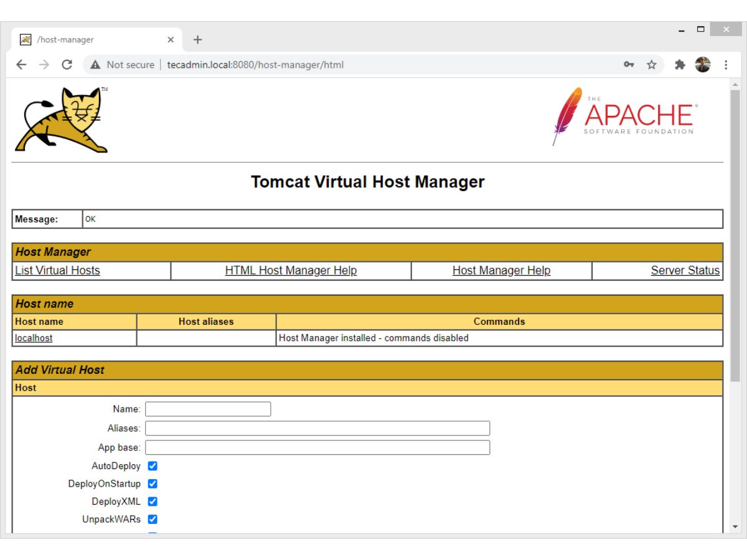This screenshot has width=747, height=560.
Task: Uncheck the DeployXML checkbox
Action: [153, 502]
